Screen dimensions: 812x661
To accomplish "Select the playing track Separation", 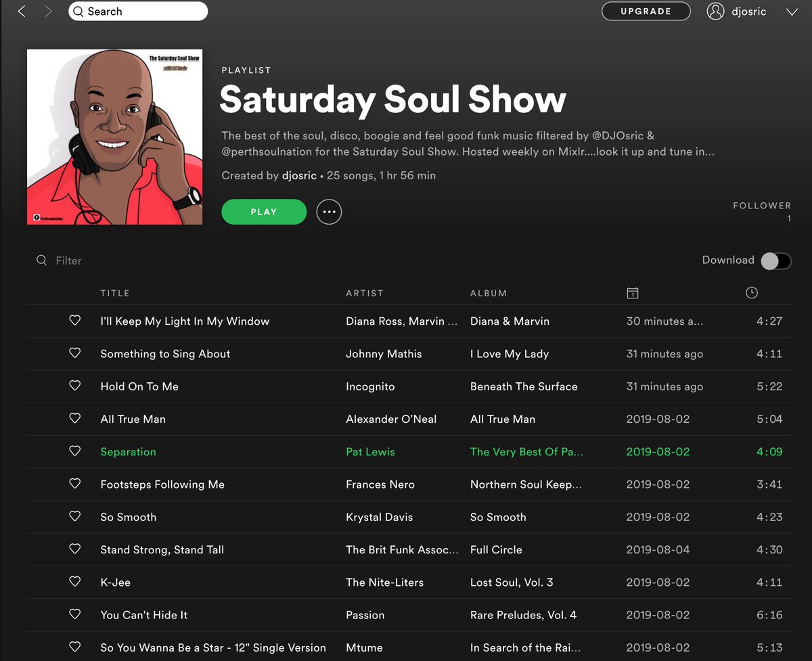I will coord(128,452).
